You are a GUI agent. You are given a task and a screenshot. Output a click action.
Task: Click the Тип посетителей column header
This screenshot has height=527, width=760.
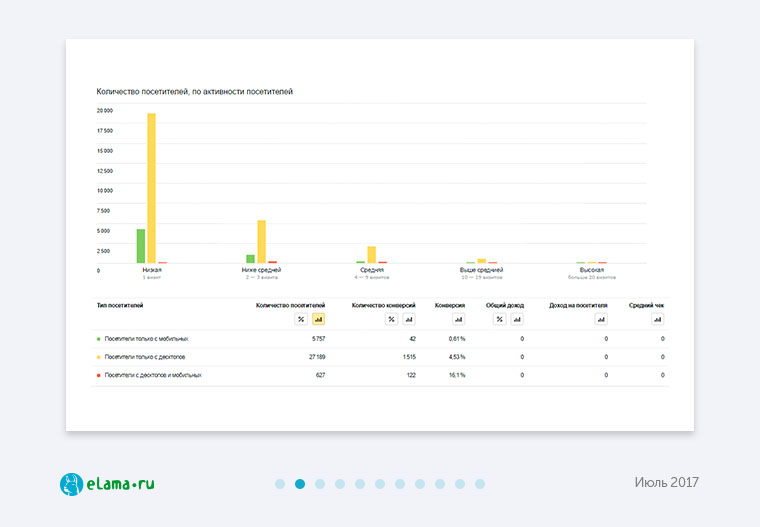120,304
